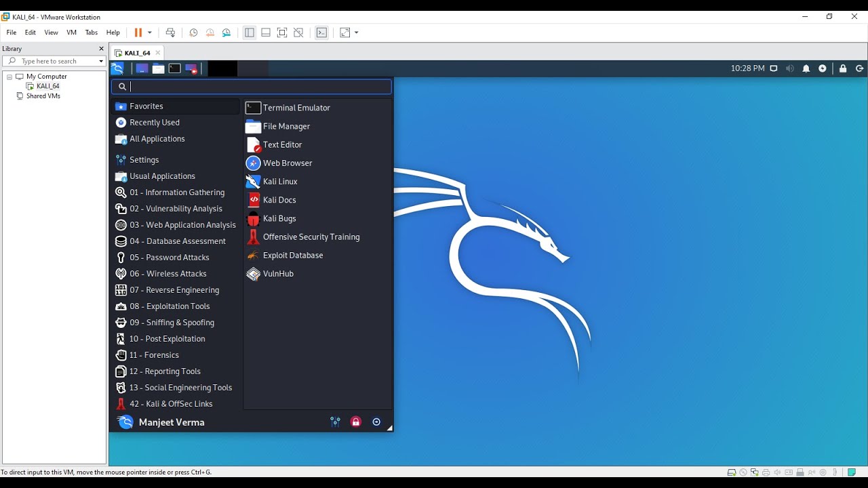Collapse My Computer tree node
Screen dimensions: 868x488
9,77
